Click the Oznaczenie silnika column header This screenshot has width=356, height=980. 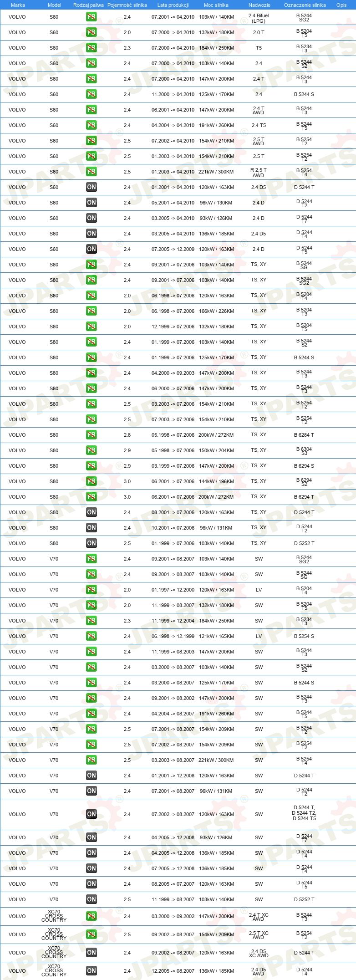[305, 5]
